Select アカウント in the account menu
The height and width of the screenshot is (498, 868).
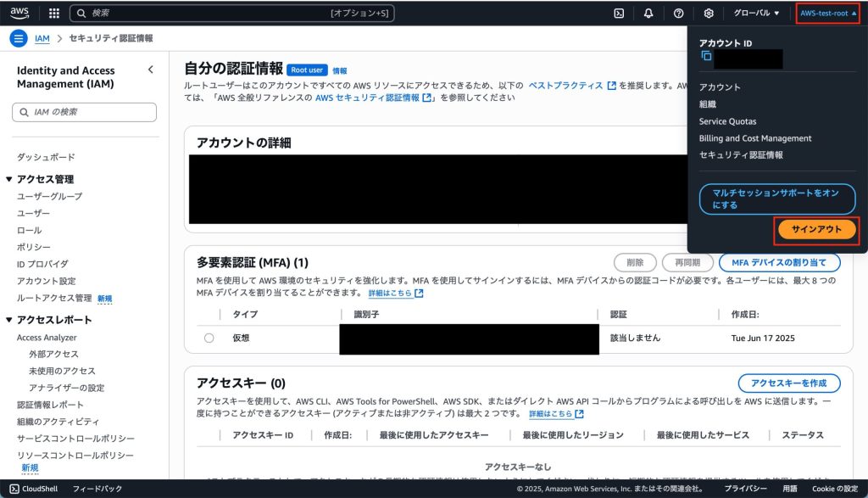(x=719, y=87)
